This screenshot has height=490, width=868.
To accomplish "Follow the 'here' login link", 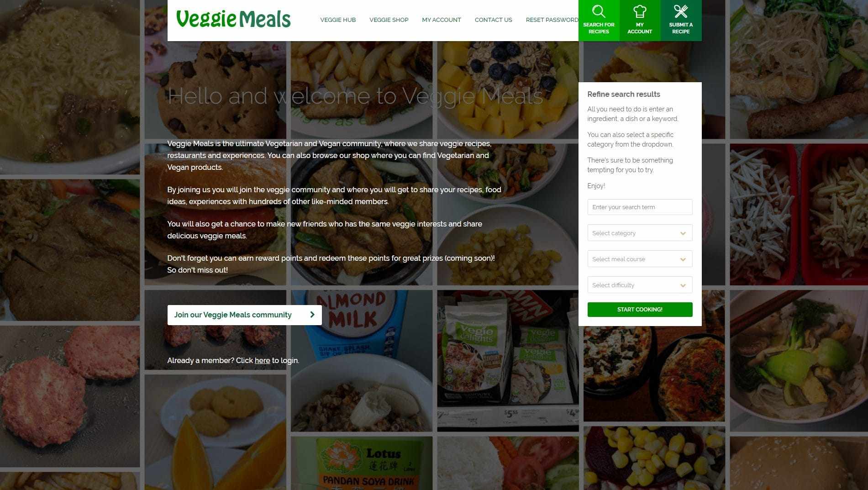I will 262,360.
